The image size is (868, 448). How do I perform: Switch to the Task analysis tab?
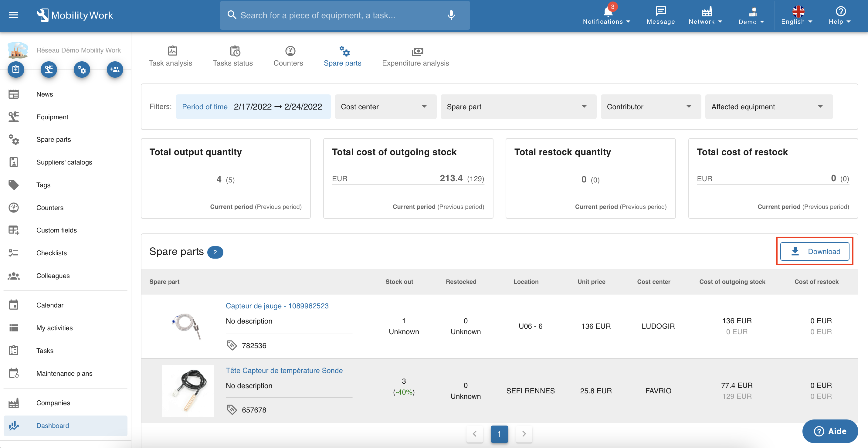pos(171,56)
